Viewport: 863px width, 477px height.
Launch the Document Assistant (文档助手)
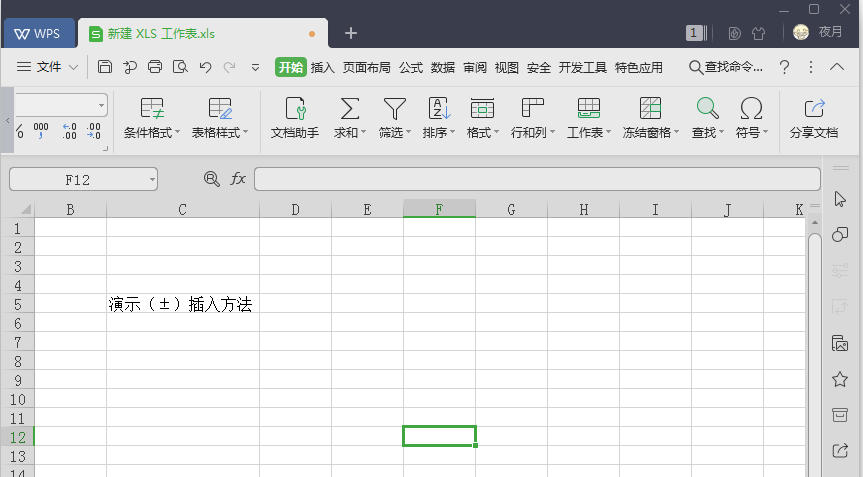(x=295, y=117)
